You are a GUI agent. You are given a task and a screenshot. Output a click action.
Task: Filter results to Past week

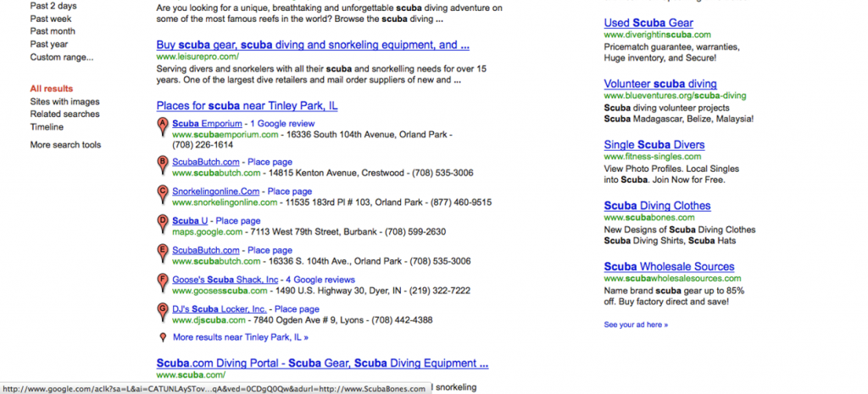[51, 19]
